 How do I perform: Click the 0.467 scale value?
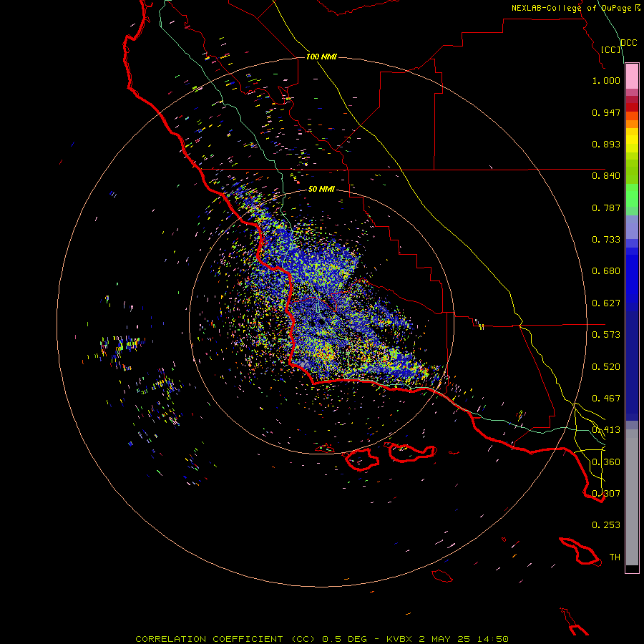pos(606,399)
